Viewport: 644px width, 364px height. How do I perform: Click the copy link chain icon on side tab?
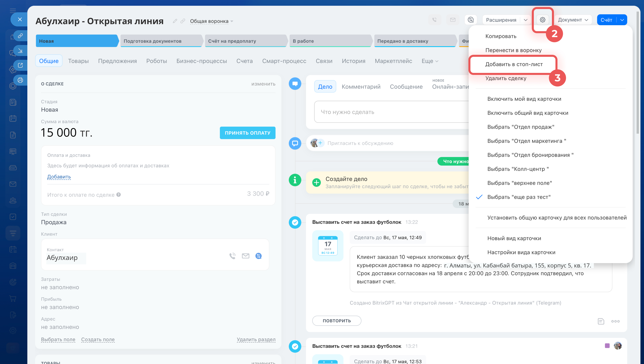click(x=20, y=36)
